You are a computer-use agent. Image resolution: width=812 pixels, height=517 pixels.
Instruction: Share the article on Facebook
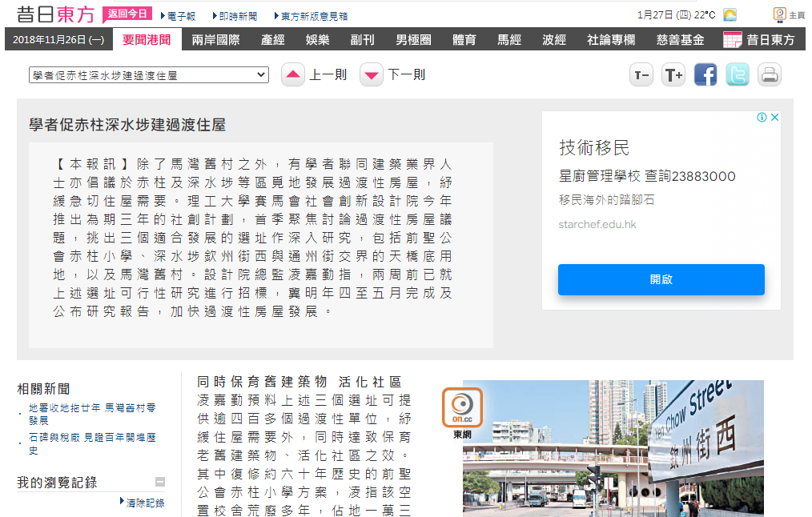(705, 75)
